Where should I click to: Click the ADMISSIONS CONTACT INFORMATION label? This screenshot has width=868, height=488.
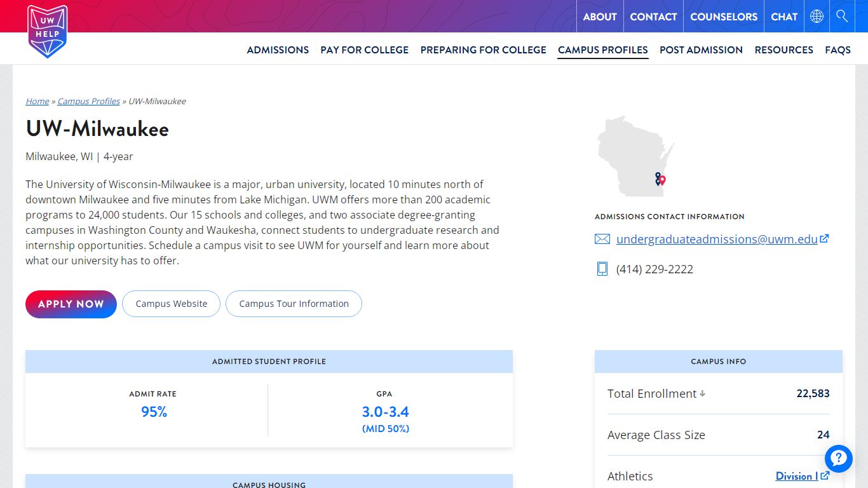pos(670,217)
